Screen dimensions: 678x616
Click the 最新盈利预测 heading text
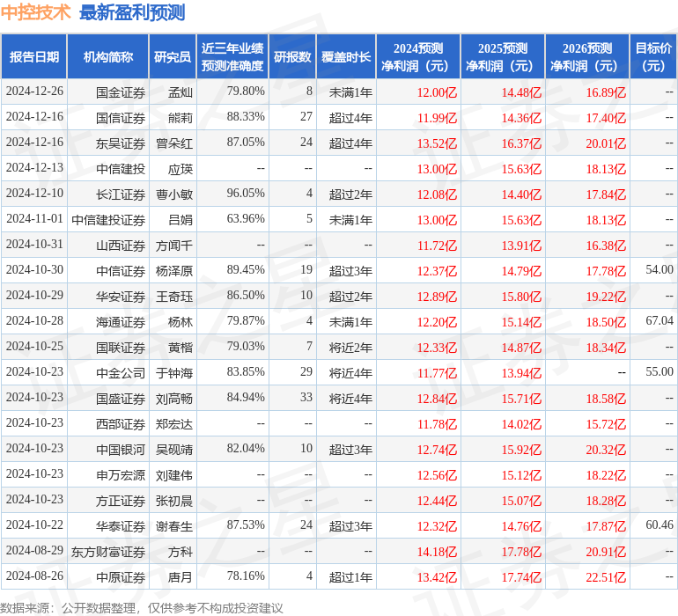point(132,12)
